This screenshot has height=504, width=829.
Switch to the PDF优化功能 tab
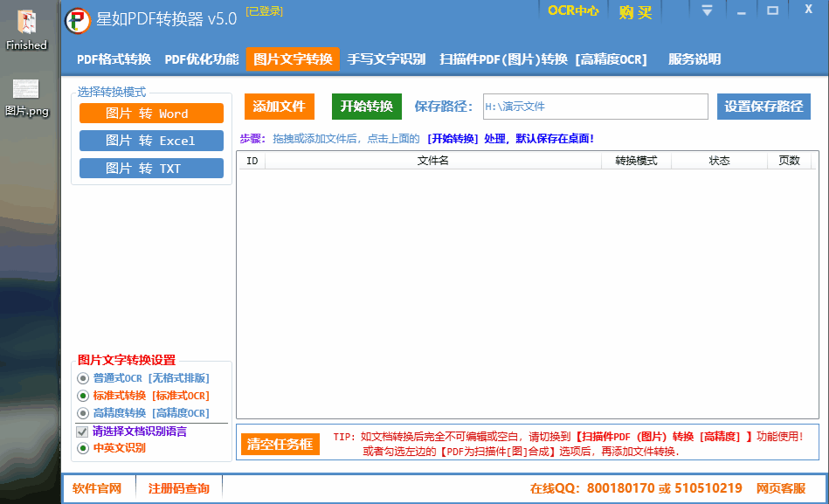click(202, 59)
